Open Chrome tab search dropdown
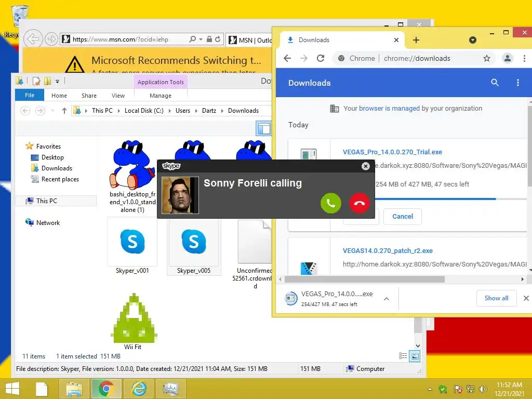532x399 pixels. (x=473, y=40)
